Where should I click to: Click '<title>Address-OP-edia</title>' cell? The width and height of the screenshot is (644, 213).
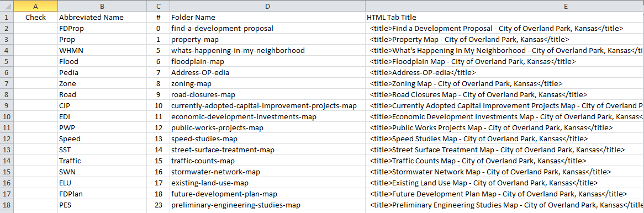pos(505,73)
